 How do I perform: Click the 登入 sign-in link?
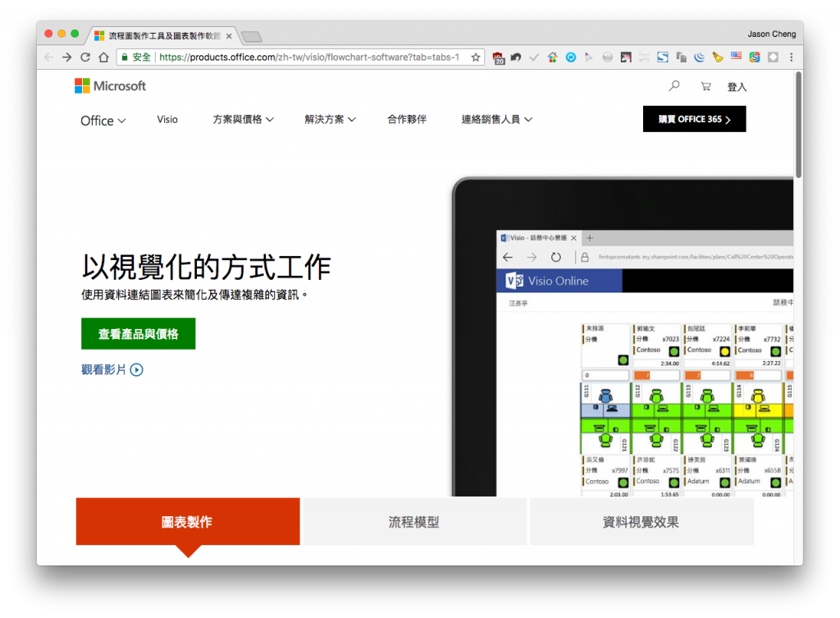(x=737, y=87)
